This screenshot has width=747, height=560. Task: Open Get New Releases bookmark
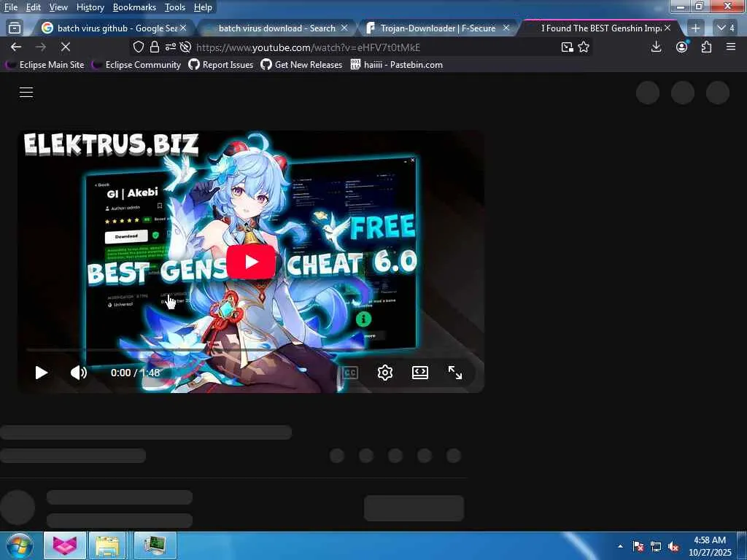click(301, 65)
